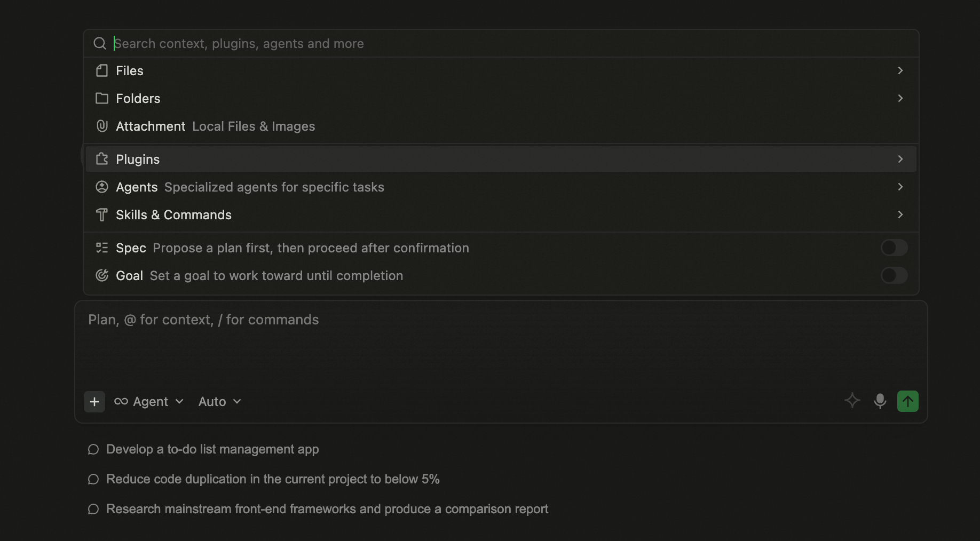Open the Plugins menu item
Image resolution: width=980 pixels, height=541 pixels.
[x=501, y=159]
